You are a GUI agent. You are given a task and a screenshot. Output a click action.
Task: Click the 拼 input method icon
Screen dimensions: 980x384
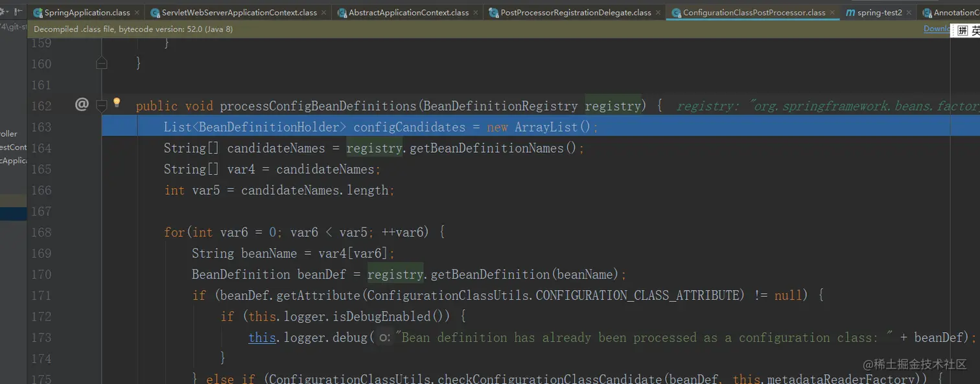962,30
